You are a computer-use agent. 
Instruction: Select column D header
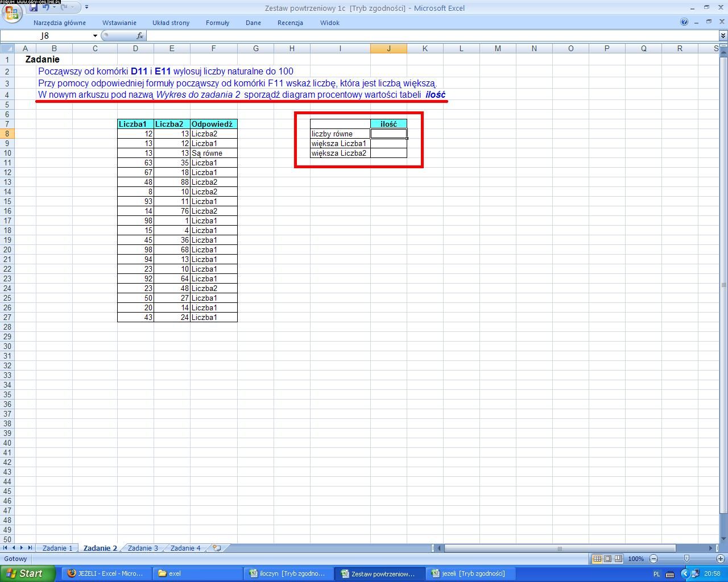point(135,48)
